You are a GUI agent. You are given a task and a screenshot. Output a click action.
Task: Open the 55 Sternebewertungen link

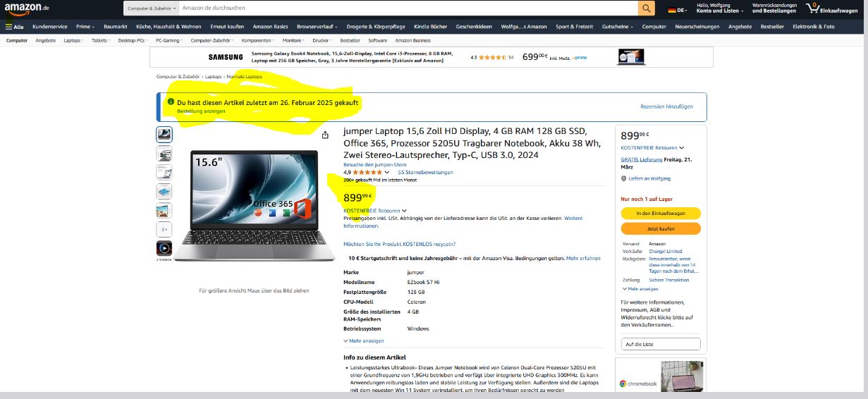(425, 172)
